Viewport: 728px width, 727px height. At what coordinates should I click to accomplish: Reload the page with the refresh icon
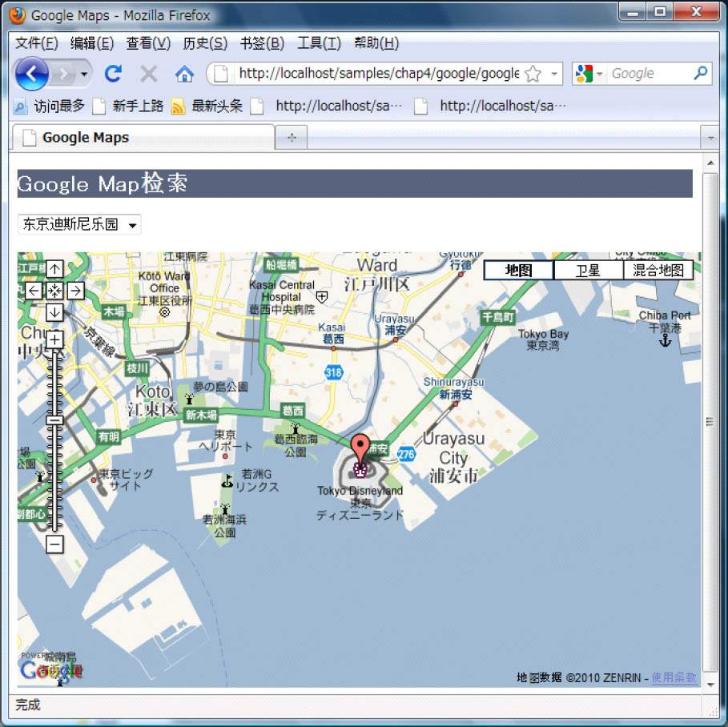point(113,74)
